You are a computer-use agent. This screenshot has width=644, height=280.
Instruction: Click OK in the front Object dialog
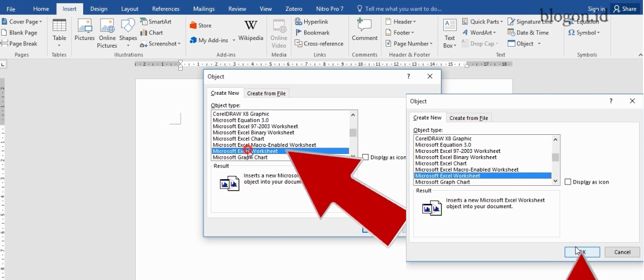click(582, 252)
